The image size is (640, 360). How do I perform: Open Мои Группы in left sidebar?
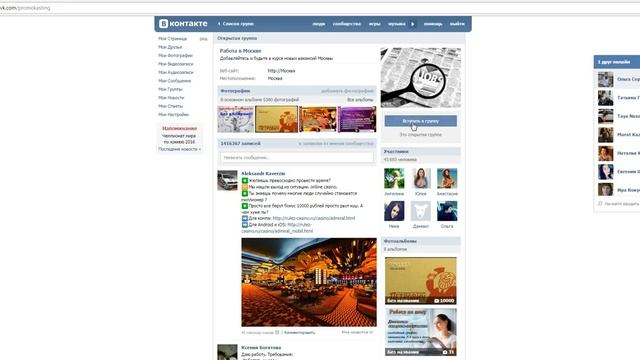170,89
